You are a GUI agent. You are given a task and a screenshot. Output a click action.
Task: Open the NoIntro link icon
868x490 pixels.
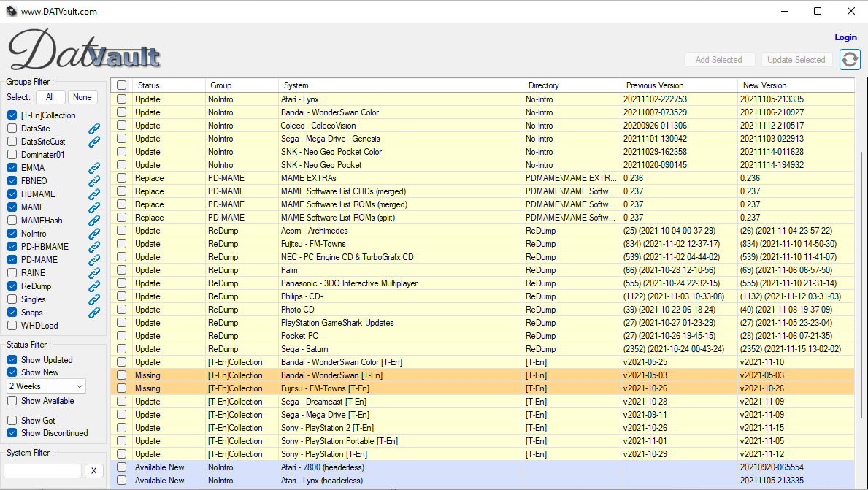coord(94,234)
